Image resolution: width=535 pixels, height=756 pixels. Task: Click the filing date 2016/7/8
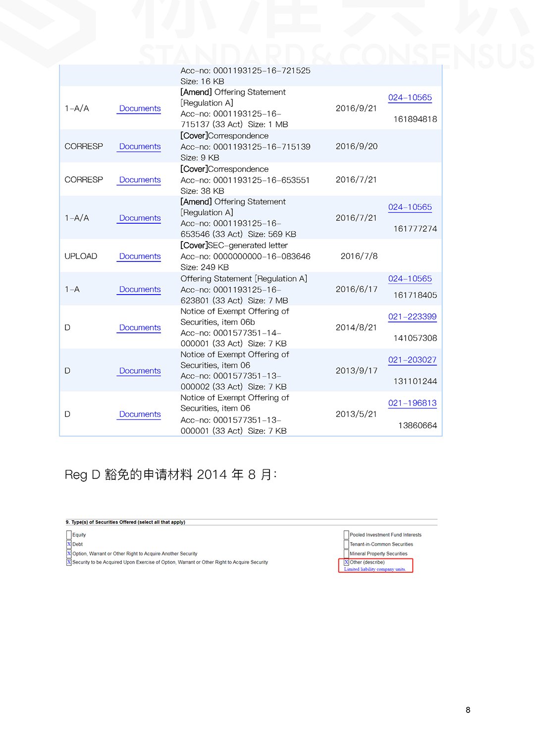tap(359, 256)
